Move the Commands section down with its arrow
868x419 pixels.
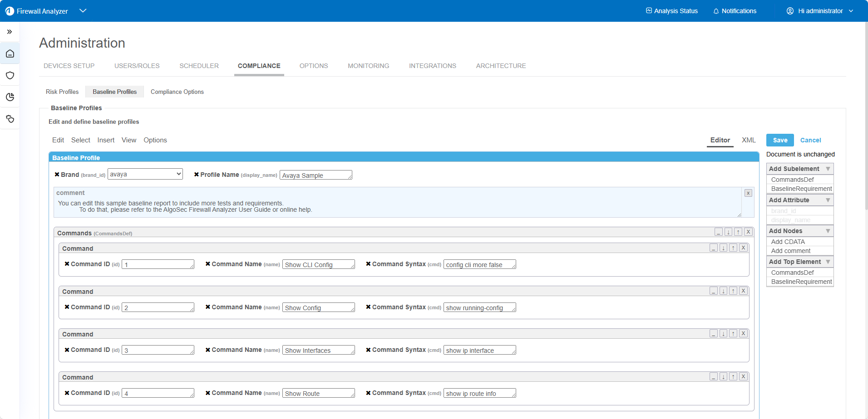(728, 232)
